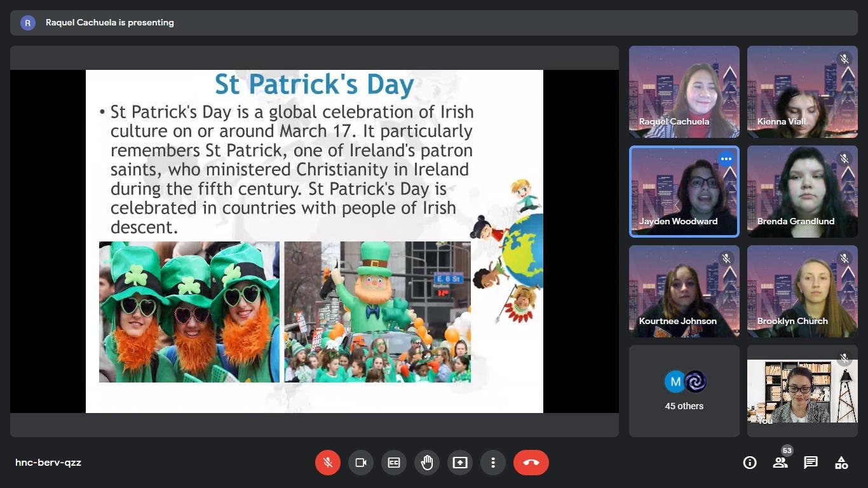
Task: Click Brooklyn Church's muted mic indicator
Action: tap(844, 259)
